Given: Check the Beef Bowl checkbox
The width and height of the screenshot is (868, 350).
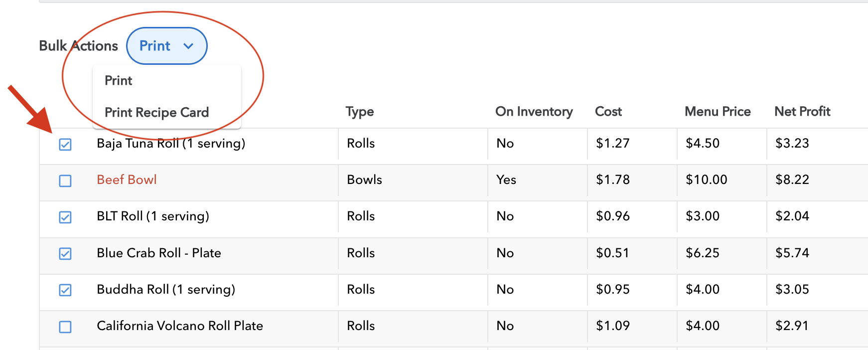Looking at the screenshot, I should pos(65,180).
